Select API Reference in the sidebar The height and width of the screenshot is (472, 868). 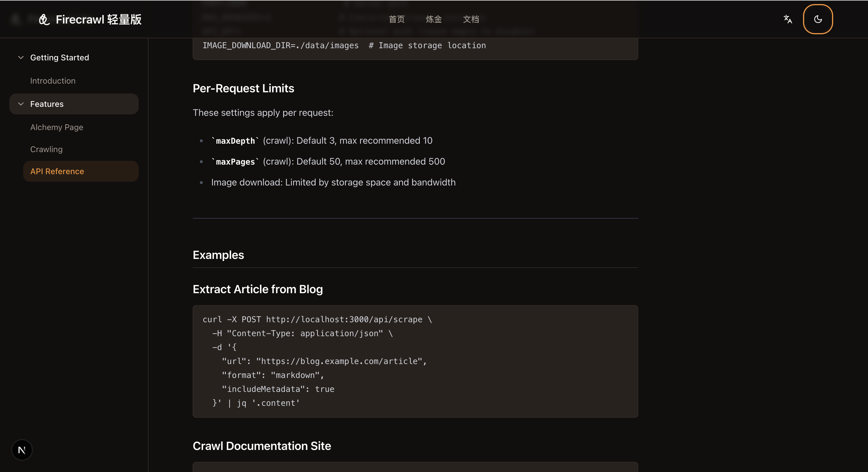[x=57, y=171]
